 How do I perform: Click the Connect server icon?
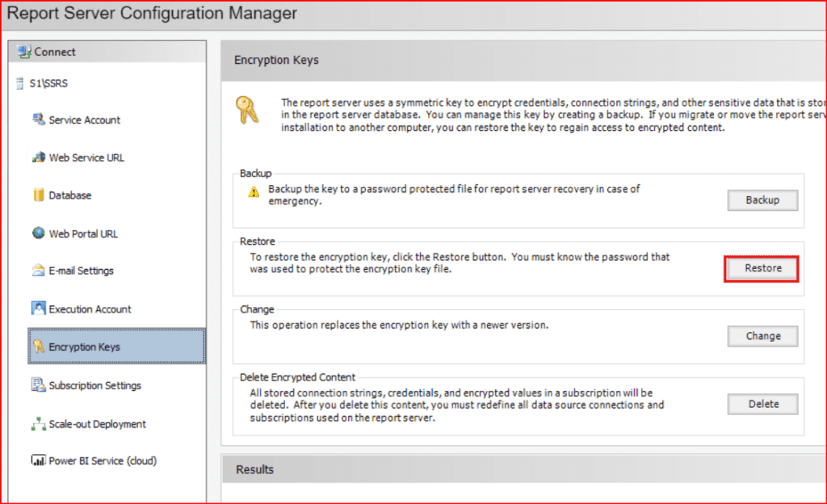pyautogui.click(x=23, y=52)
